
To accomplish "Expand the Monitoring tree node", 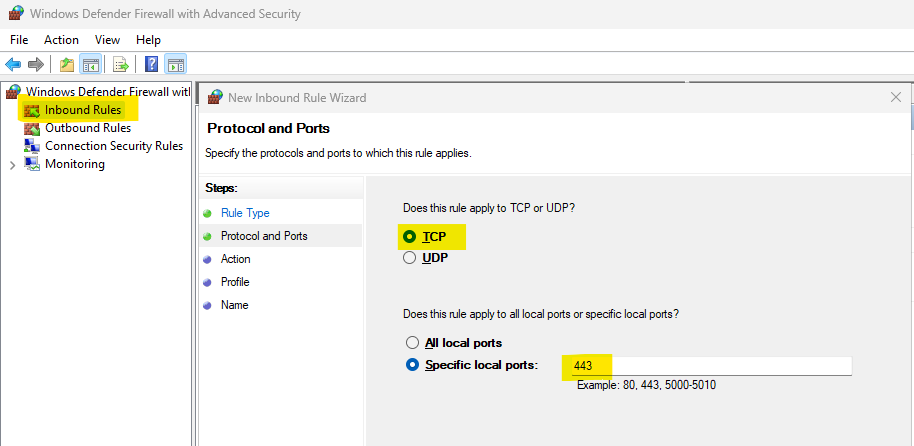I will pyautogui.click(x=12, y=164).
